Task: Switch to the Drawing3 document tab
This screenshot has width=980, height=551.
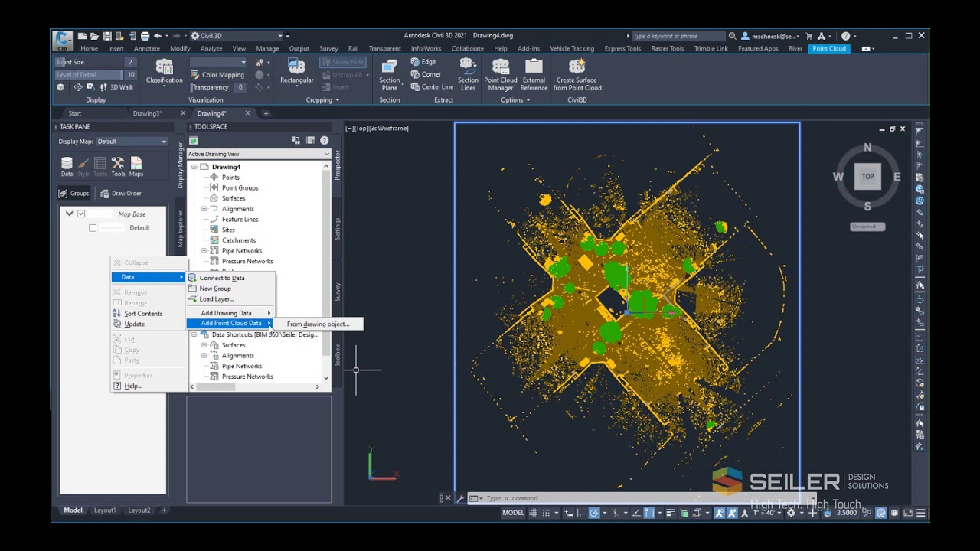Action: [x=147, y=114]
